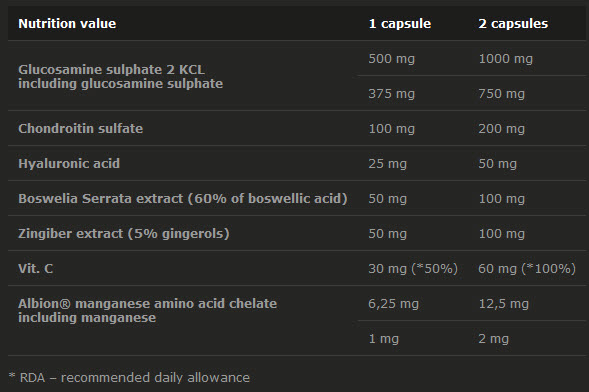Select the 375 mg value cell

tap(391, 94)
